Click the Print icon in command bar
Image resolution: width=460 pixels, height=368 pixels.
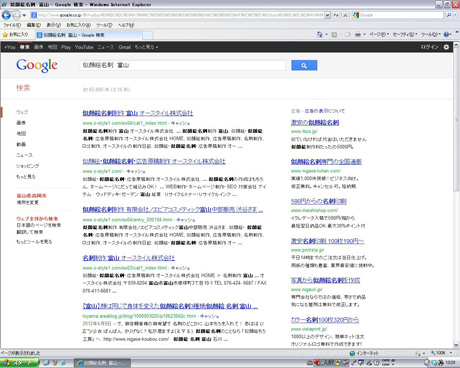click(358, 35)
